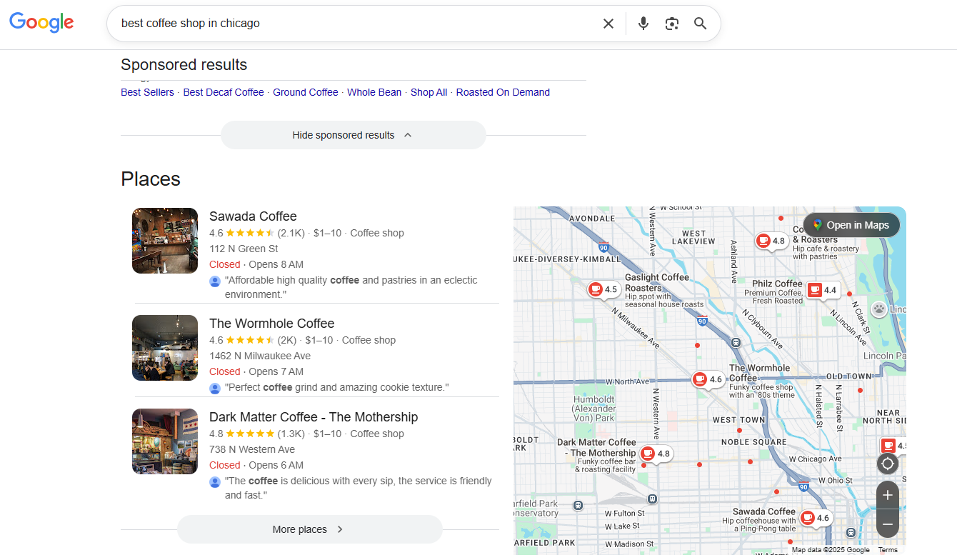The height and width of the screenshot is (560, 957).
Task: Select The Wormhole Coffee place title
Action: (272, 324)
